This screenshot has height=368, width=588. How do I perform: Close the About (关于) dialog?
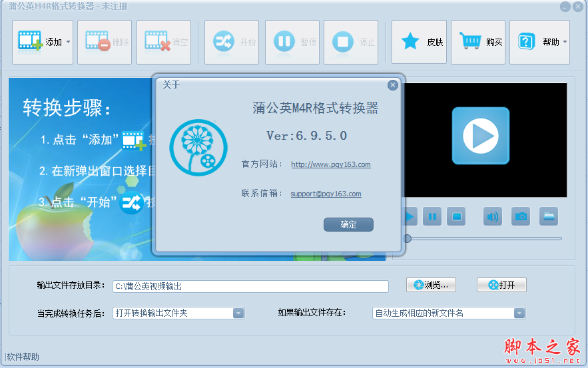pos(393,85)
